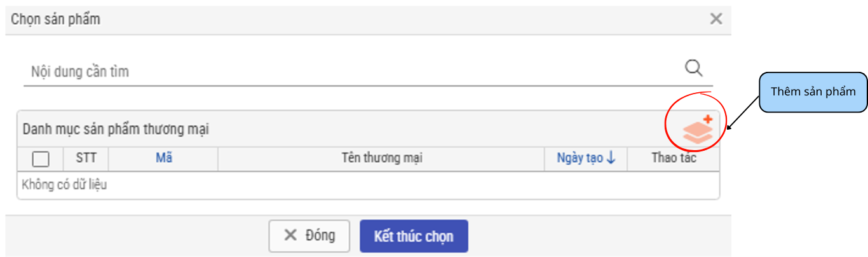The width and height of the screenshot is (868, 257).
Task: Click the Chọn sản phẩm dialog title
Action: pos(56,19)
